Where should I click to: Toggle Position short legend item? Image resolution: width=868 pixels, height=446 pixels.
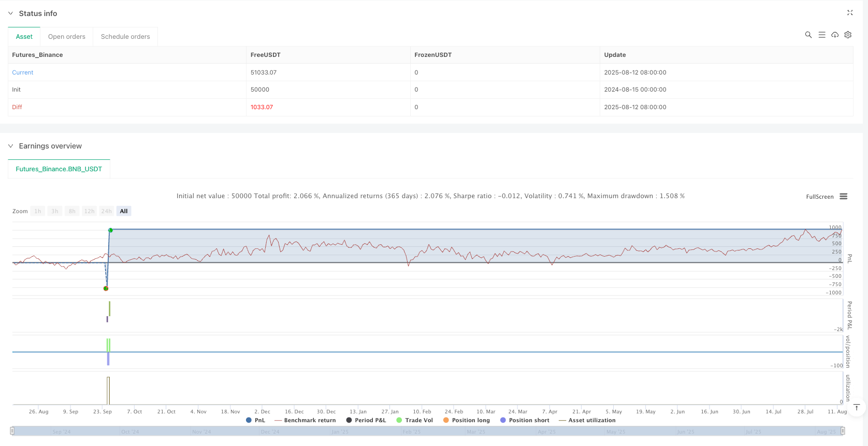524,420
